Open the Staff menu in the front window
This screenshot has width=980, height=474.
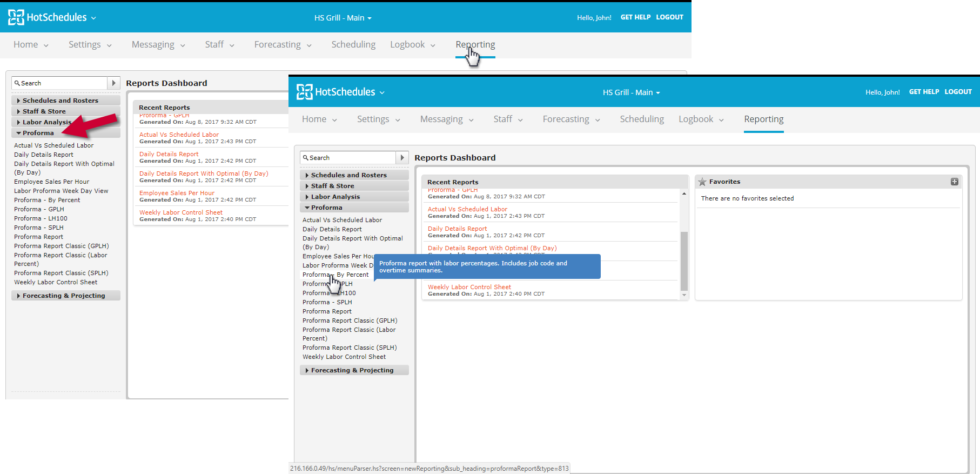click(x=508, y=119)
